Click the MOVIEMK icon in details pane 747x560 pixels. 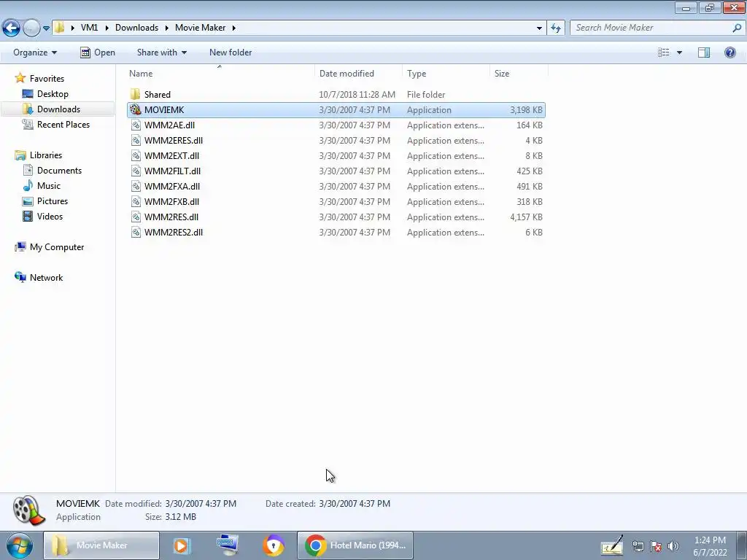pyautogui.click(x=28, y=510)
